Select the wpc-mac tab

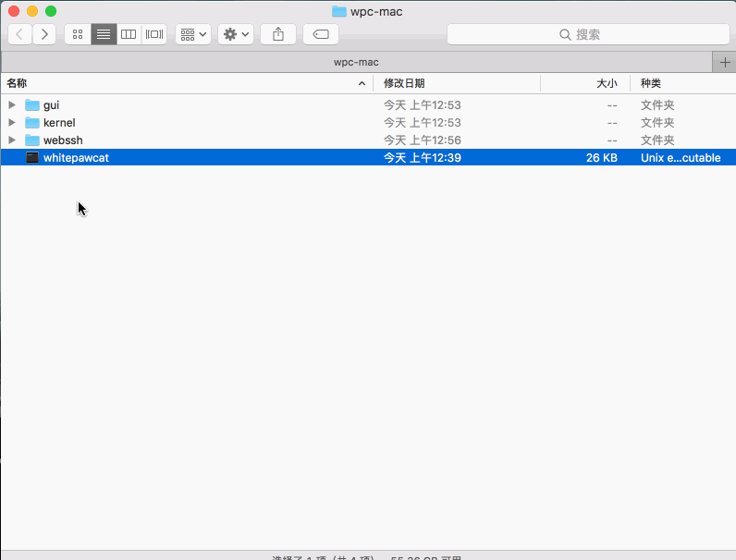356,63
